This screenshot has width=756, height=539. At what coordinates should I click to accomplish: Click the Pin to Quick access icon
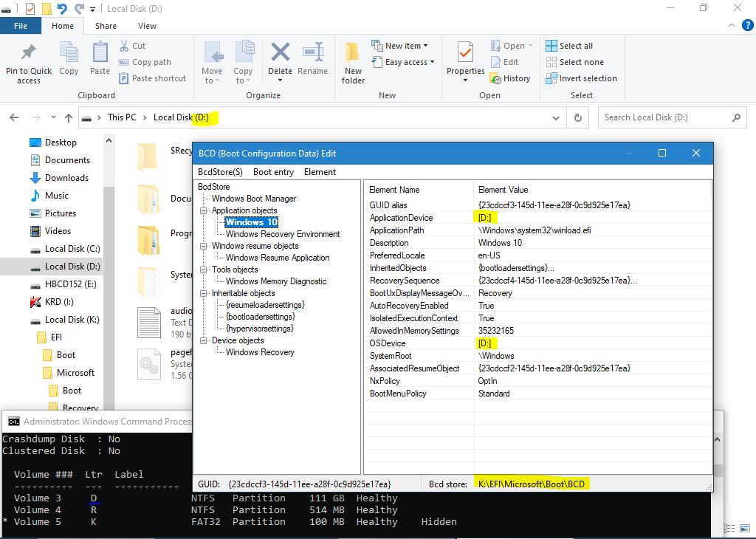pyautogui.click(x=28, y=54)
